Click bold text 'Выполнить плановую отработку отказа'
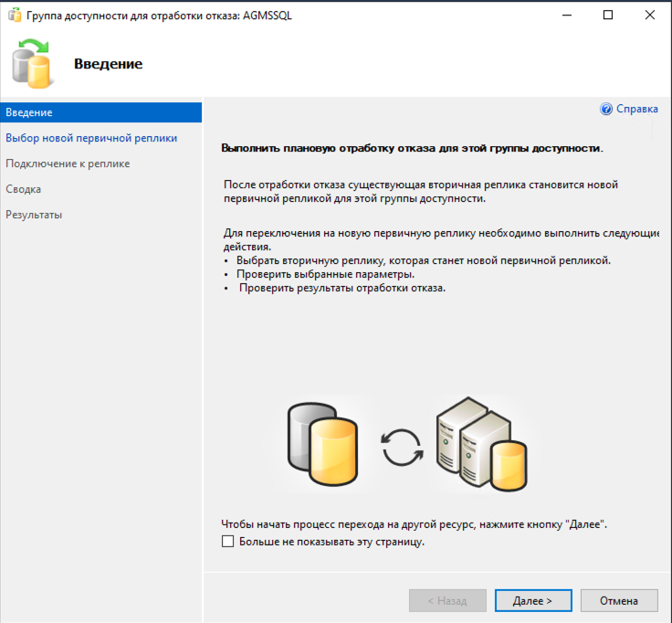Image resolution: width=672 pixels, height=623 pixels. click(x=412, y=148)
